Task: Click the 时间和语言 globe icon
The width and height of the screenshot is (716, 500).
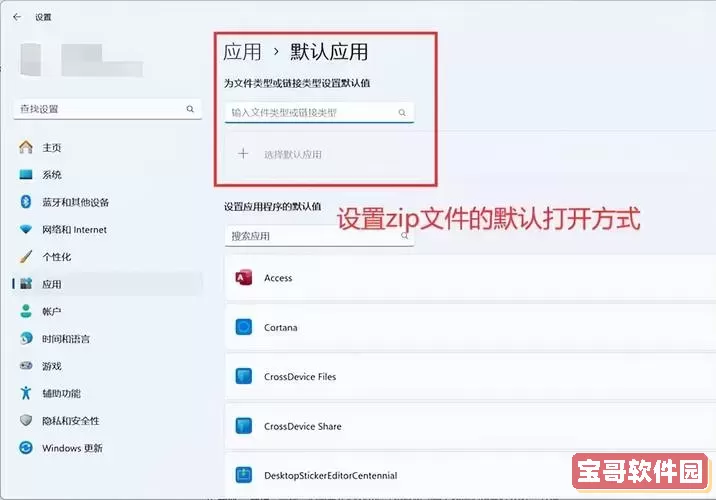Action: point(26,338)
